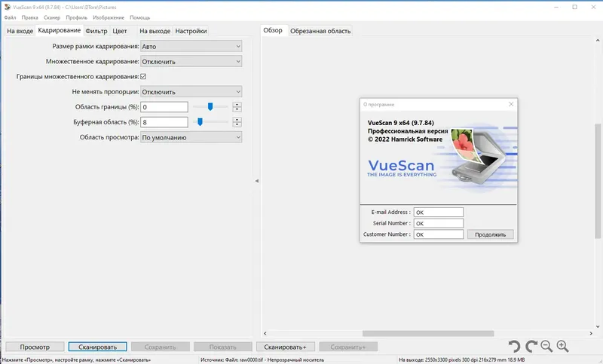This screenshot has width=603, height=364.
Task: Open Размер рамки кадрирования dropdown
Action: [x=191, y=46]
